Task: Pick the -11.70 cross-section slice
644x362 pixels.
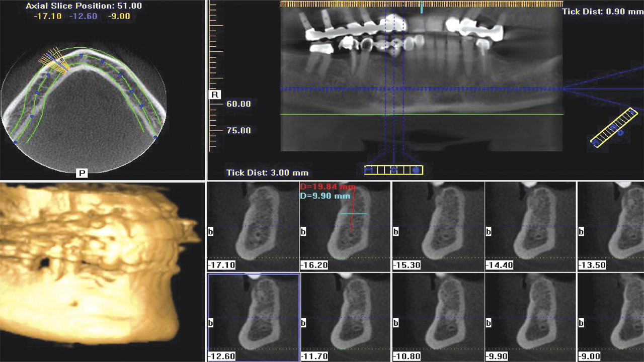Action: tap(345, 317)
